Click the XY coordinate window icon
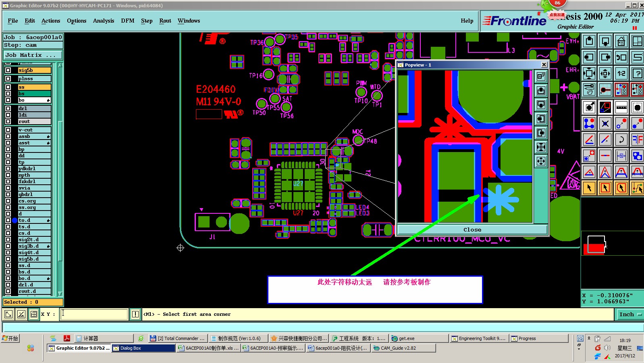 638,41
